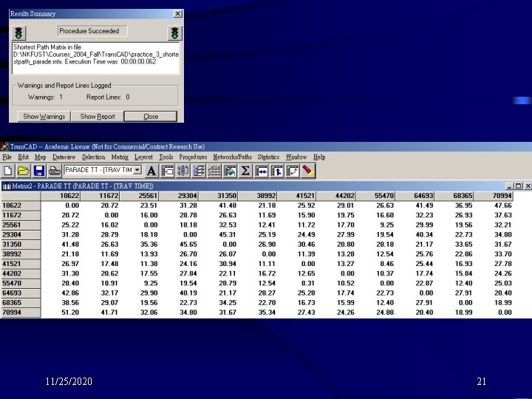Screen dimensions: 532x399
Task: Open the Layout menu
Action: coord(143,157)
